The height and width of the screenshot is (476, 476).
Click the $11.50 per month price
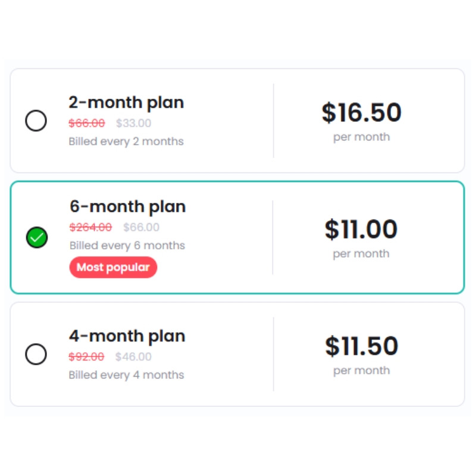[362, 346]
